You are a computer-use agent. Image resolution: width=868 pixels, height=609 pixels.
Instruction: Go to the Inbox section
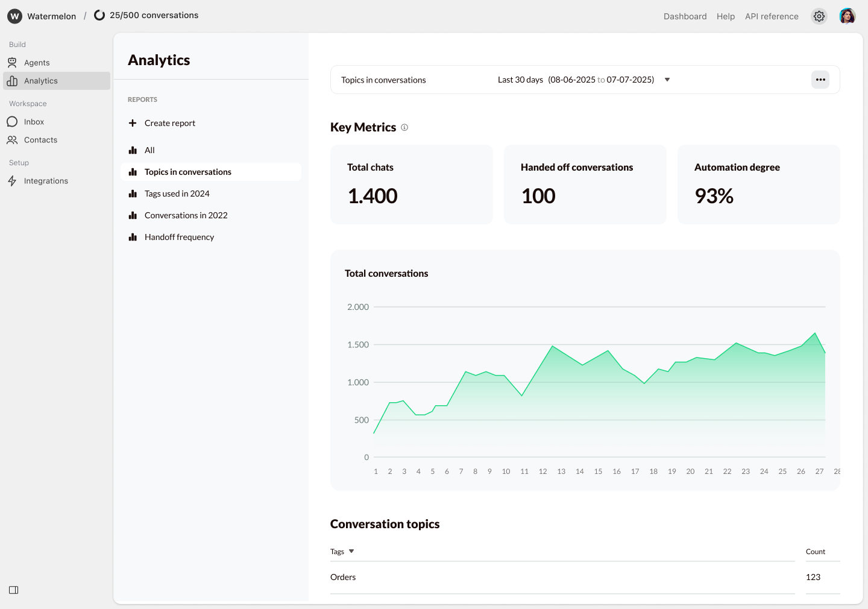click(x=34, y=122)
